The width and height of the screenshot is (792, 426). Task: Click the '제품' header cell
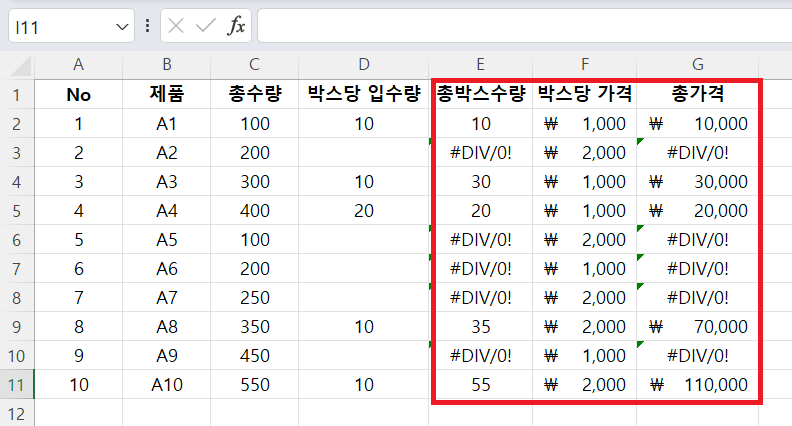pyautogui.click(x=167, y=94)
